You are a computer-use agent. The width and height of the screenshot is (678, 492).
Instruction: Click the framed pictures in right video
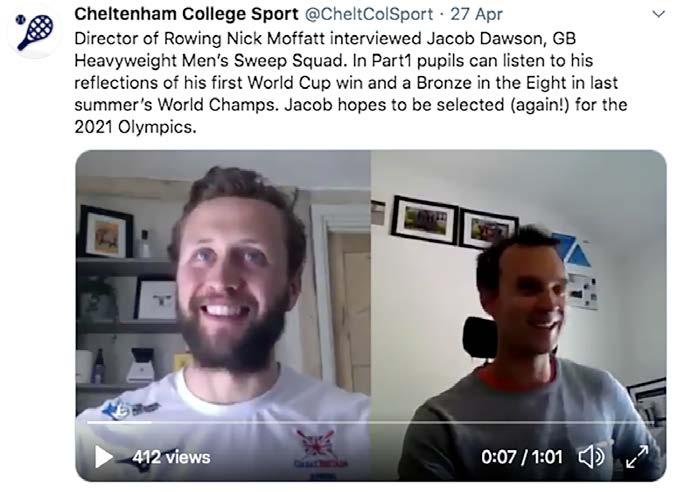[x=454, y=223]
